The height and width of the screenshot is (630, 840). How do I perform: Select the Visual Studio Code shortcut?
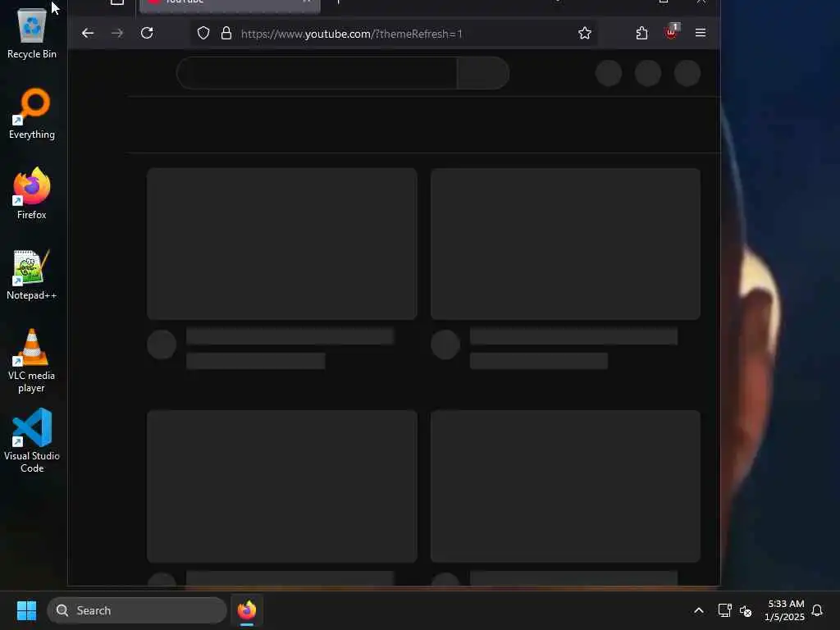coord(32,441)
